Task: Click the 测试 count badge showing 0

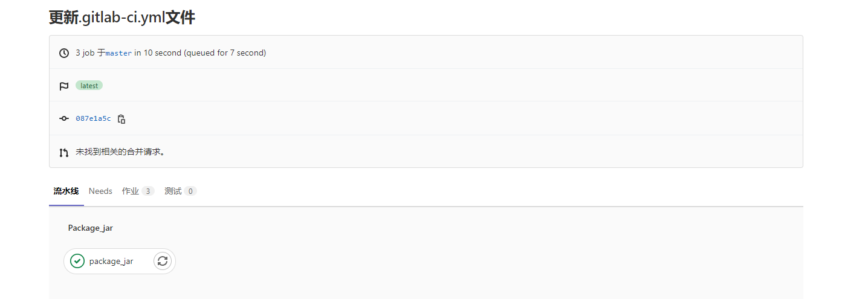Action: click(x=190, y=191)
